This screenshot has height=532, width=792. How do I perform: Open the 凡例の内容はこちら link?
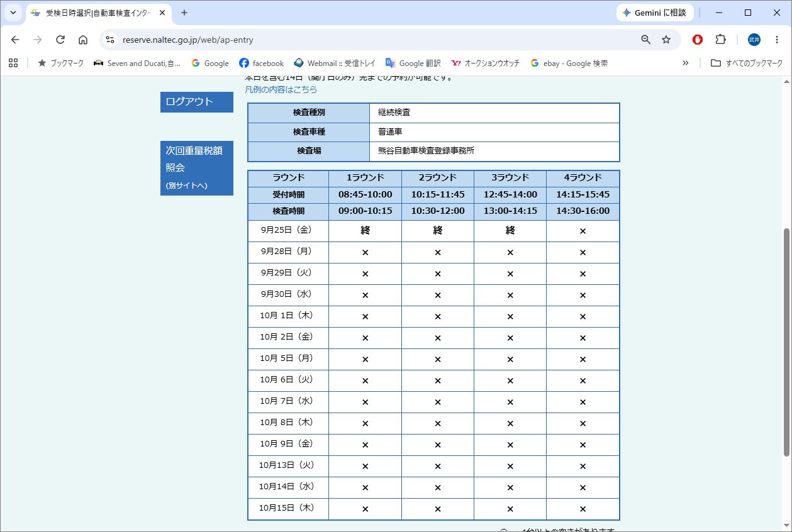coord(281,89)
